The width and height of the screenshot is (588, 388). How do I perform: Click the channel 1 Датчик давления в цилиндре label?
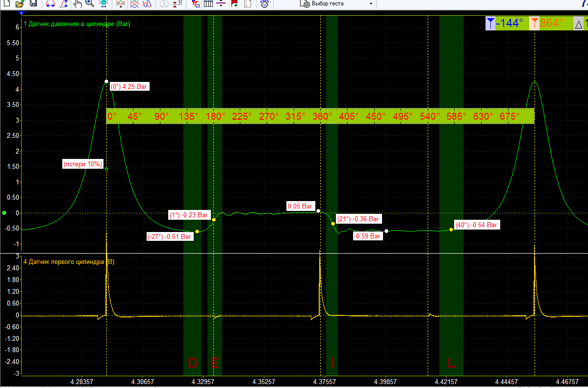[77, 24]
